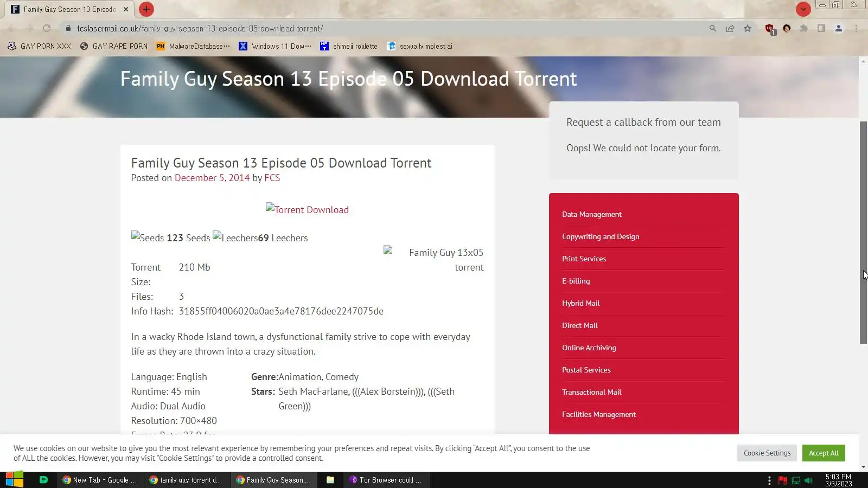868x488 pixels.
Task: Click the scrollbar up arrow
Action: [x=863, y=60]
